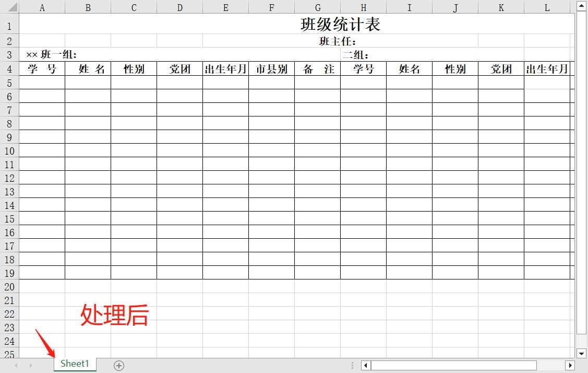The image size is (588, 373).
Task: Select the 出生年月 cell in column E
Action: 225,68
